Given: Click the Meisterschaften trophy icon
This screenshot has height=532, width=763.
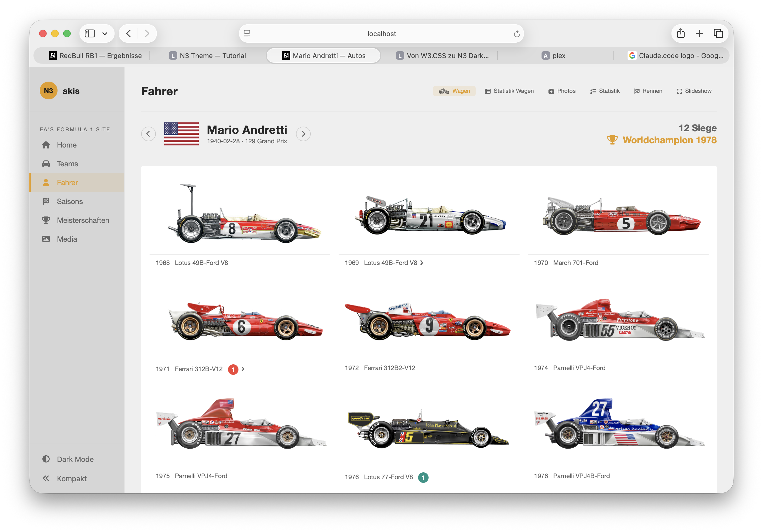Looking at the screenshot, I should (x=46, y=220).
